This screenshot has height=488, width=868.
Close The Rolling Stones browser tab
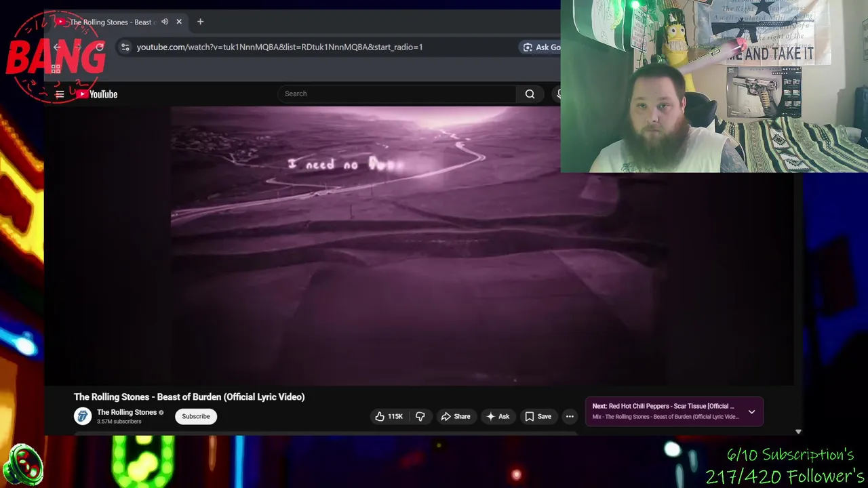pos(179,22)
